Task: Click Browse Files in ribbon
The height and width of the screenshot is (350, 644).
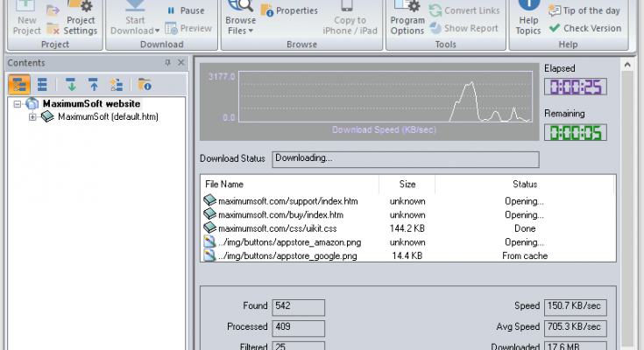Action: [x=241, y=18]
